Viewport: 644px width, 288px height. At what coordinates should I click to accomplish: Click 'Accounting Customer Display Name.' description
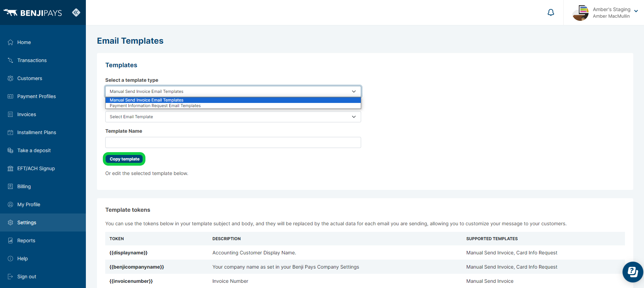click(254, 253)
